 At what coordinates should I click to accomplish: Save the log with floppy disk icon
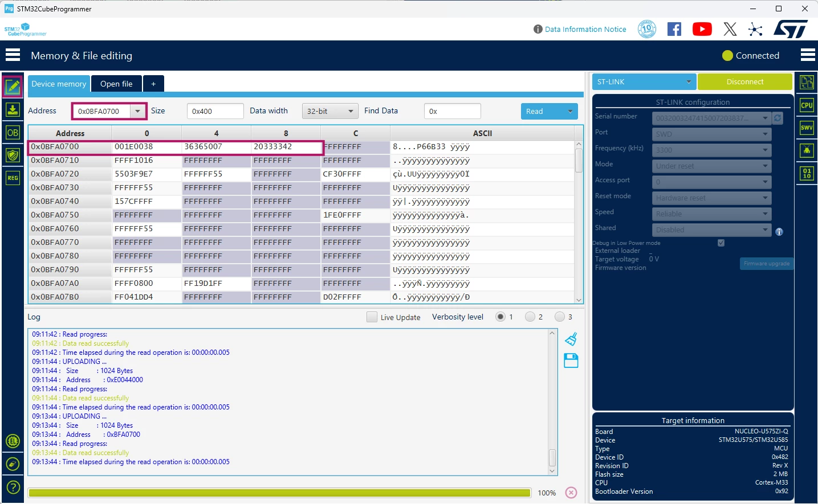coord(571,360)
